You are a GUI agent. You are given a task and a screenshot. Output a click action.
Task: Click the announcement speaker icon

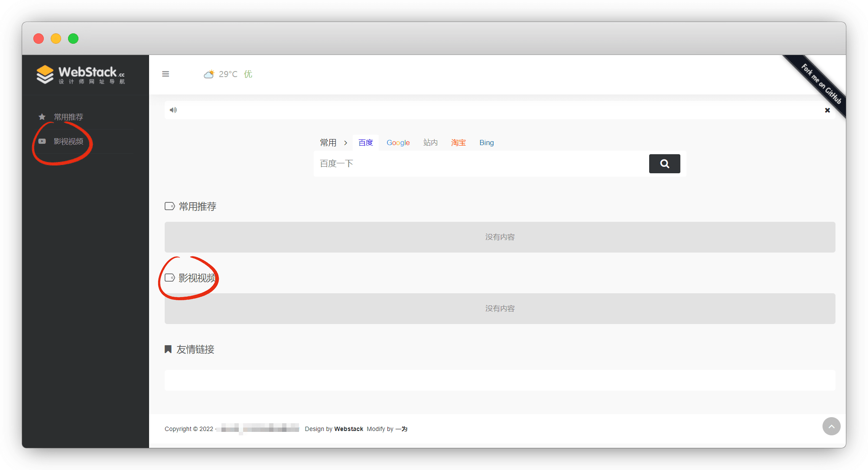[173, 110]
